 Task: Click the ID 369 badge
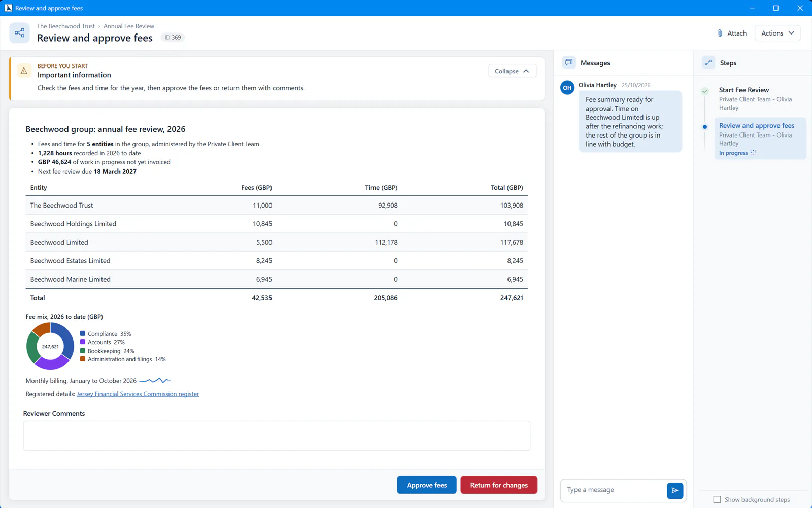coord(173,38)
